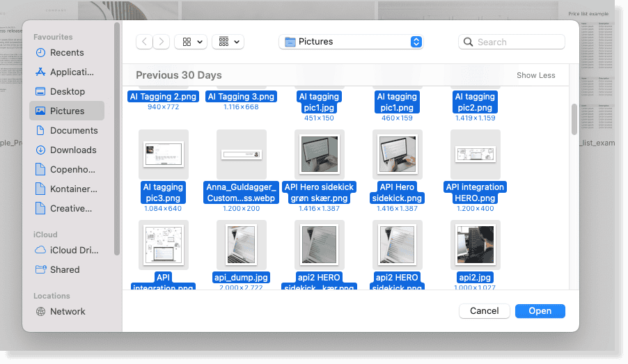Select the API integration HERO.png thumbnail

click(475, 154)
